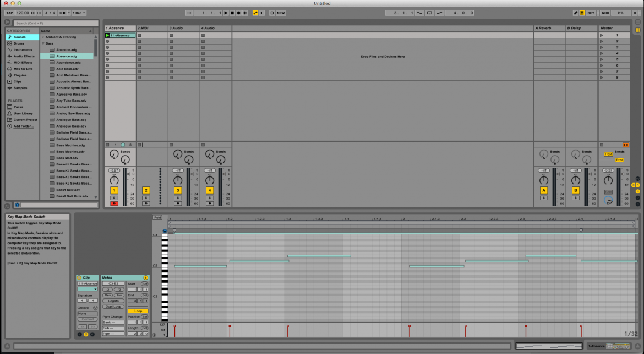Image resolution: width=644 pixels, height=354 pixels.
Task: Toggle the Automation Arm yellow button
Action: [x=255, y=13]
